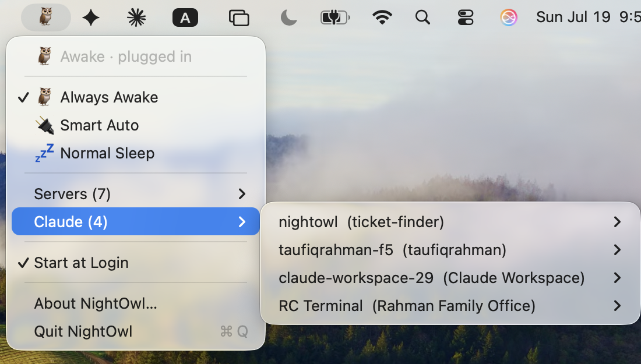Click the starburst asterisk menu bar icon
Image resolution: width=641 pixels, height=364 pixels.
click(136, 17)
